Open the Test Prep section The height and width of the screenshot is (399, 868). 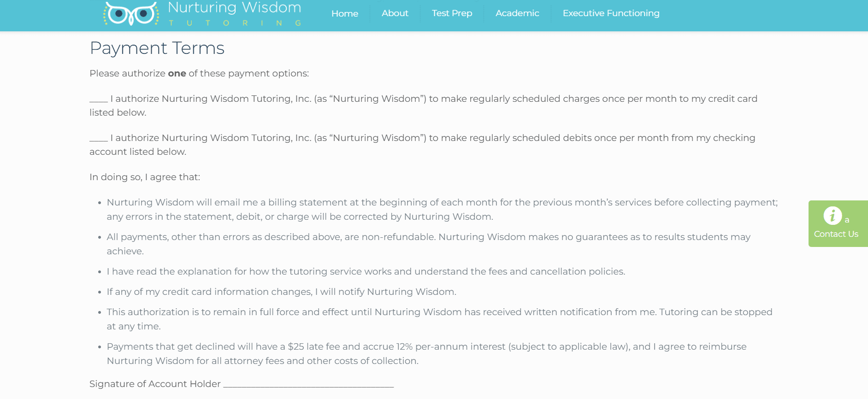tap(452, 13)
